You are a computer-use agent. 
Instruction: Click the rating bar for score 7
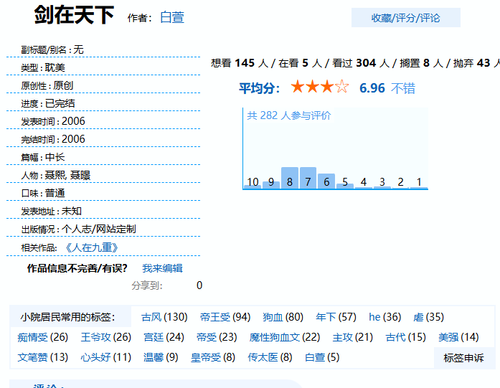click(308, 178)
